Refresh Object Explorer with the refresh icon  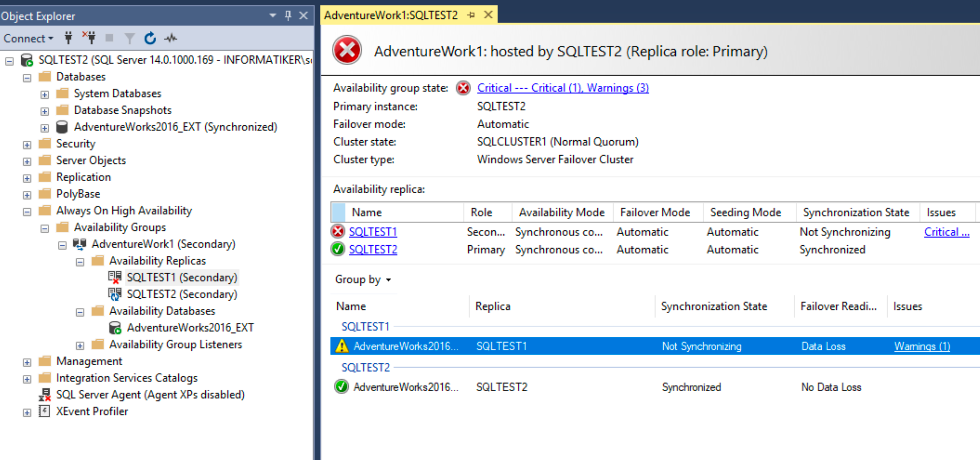pyautogui.click(x=150, y=38)
